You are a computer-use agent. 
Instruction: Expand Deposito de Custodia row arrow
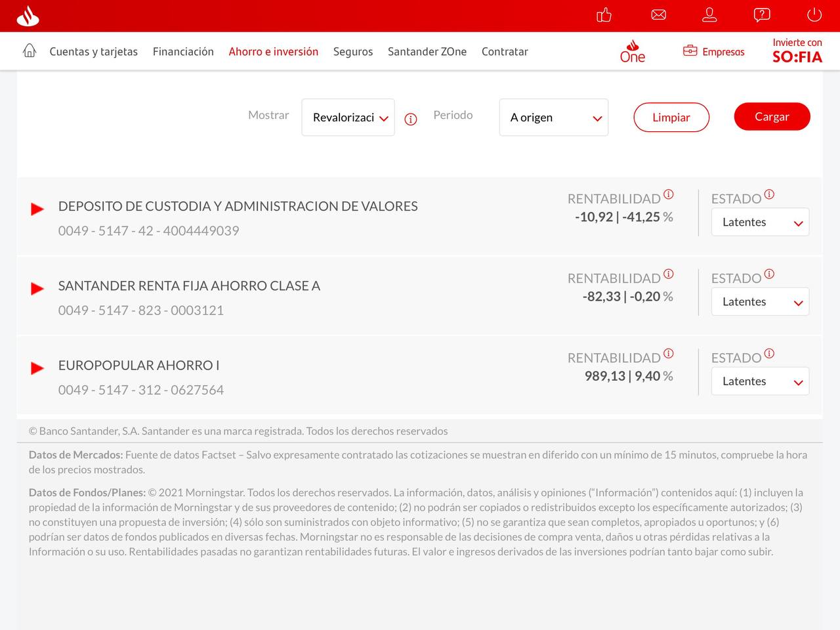(x=37, y=209)
